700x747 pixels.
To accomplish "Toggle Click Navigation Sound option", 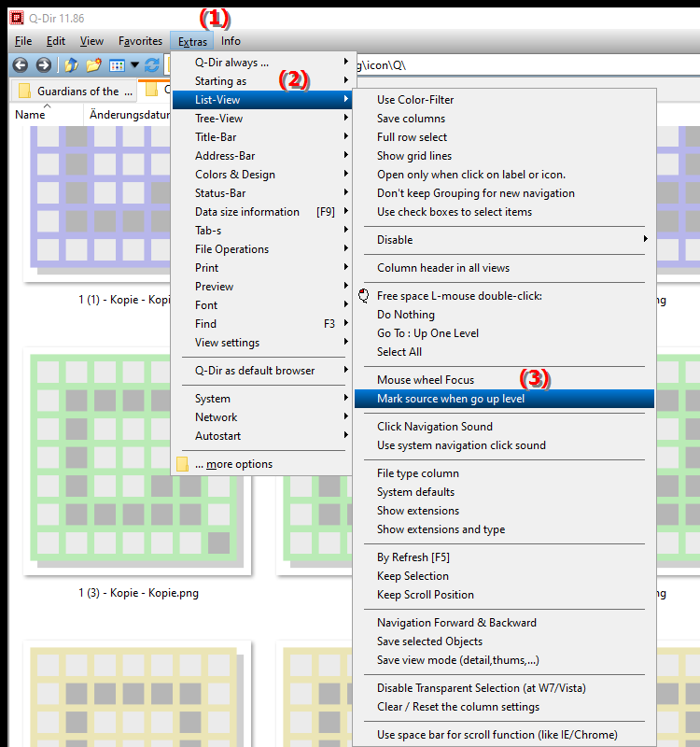I will point(504,427).
